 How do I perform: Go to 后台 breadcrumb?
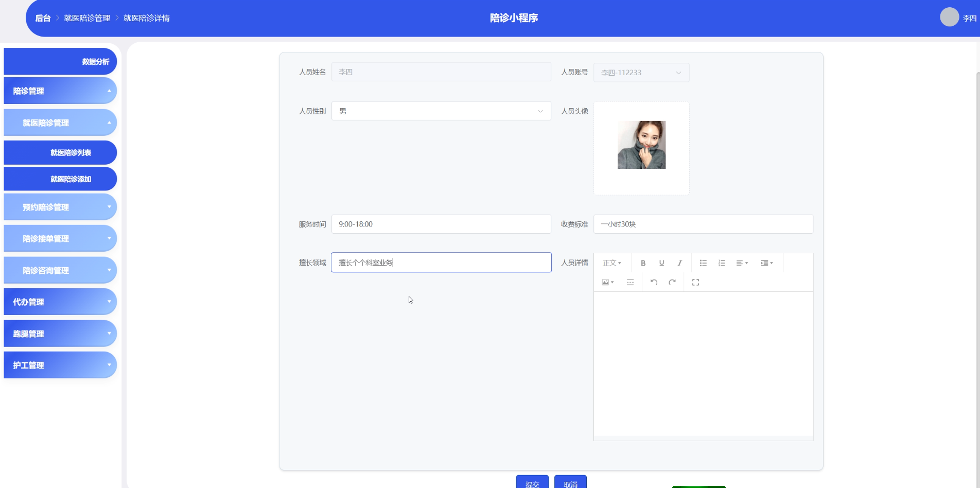coord(43,18)
